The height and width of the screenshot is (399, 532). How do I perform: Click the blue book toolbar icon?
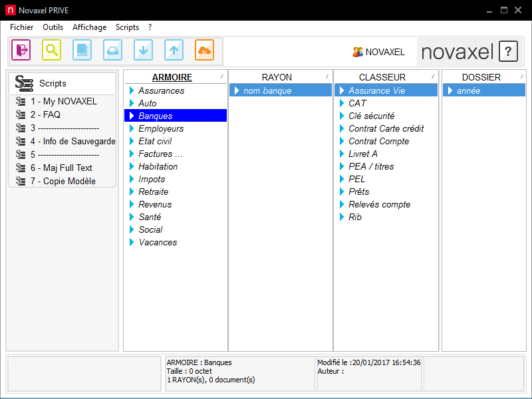pos(82,51)
